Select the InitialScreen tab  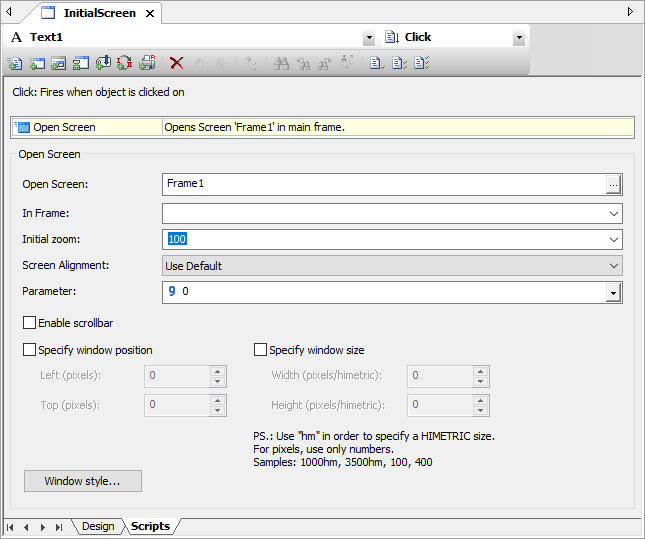pos(98,13)
